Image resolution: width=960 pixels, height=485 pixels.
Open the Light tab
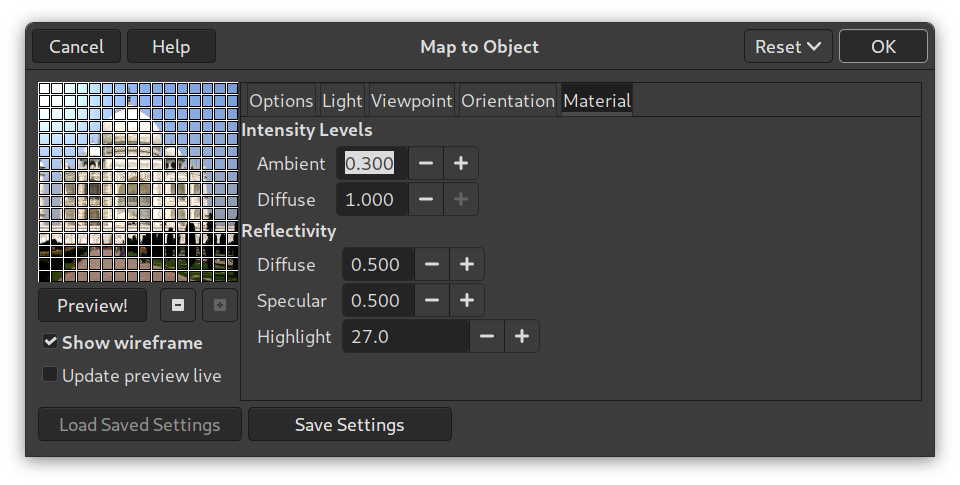click(342, 101)
